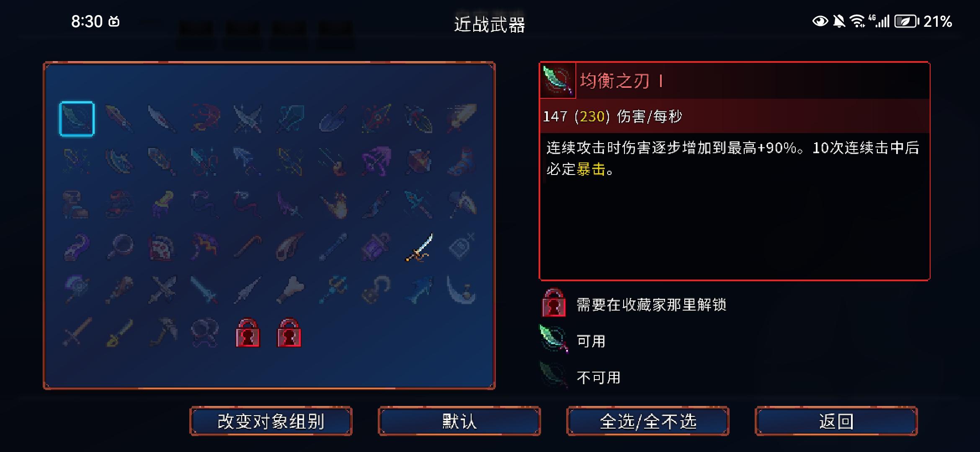This screenshot has width=980, height=452.
Task: Click the second red locked weapon slot
Action: click(289, 333)
